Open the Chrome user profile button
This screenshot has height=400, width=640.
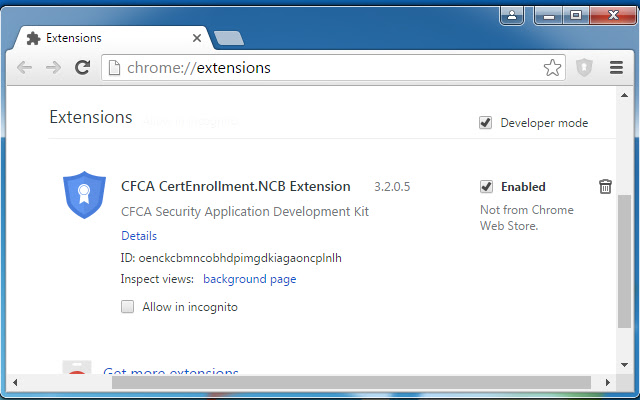point(512,16)
